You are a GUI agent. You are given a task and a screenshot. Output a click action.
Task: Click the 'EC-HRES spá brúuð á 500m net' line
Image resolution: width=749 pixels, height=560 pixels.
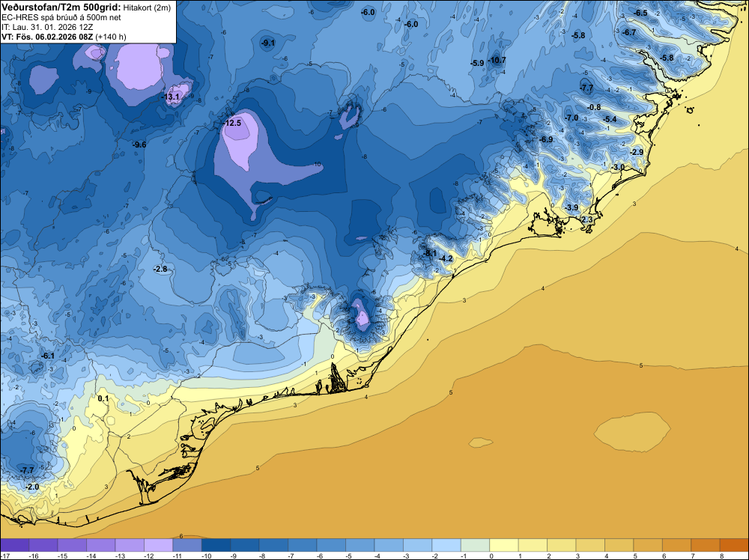pyautogui.click(x=61, y=18)
